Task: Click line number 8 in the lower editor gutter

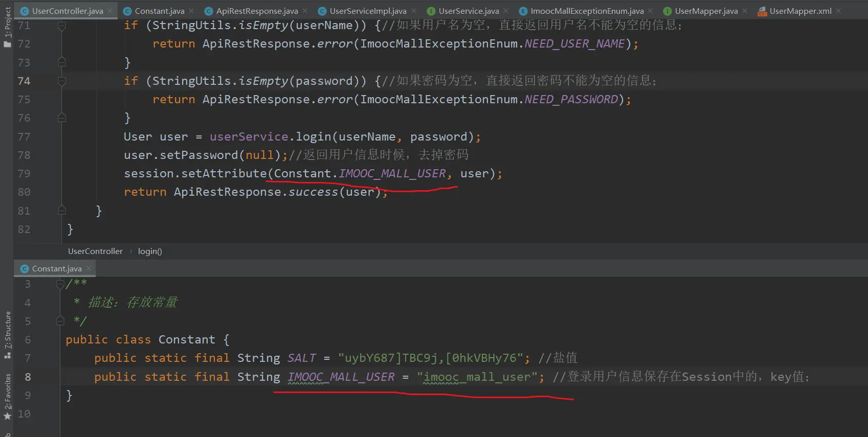Action: tap(28, 377)
